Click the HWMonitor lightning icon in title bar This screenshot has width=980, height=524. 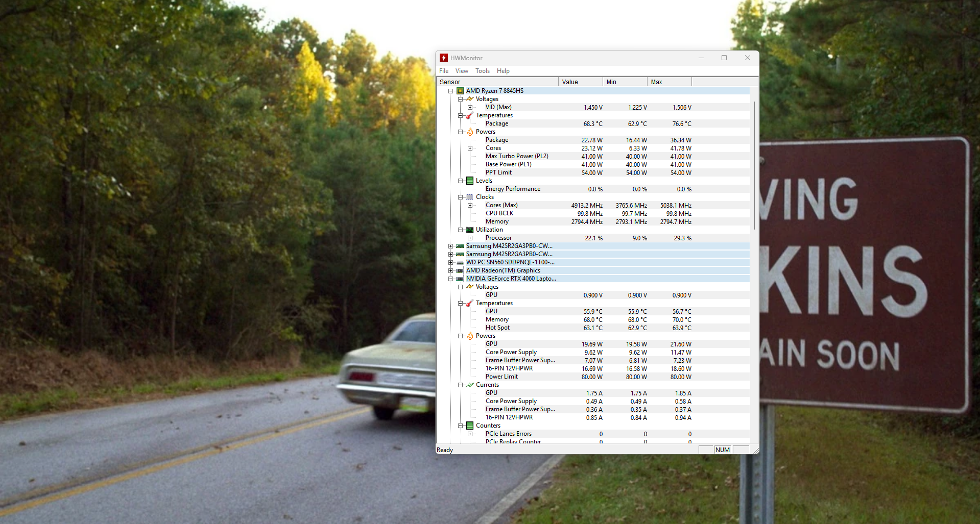pyautogui.click(x=444, y=58)
